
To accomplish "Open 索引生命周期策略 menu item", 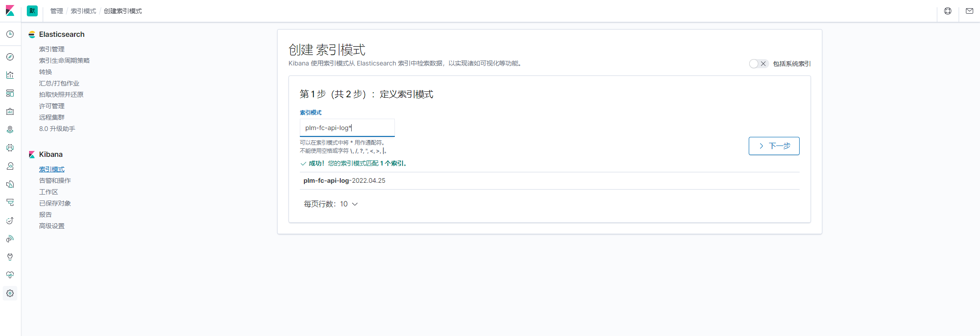I will 65,60.
